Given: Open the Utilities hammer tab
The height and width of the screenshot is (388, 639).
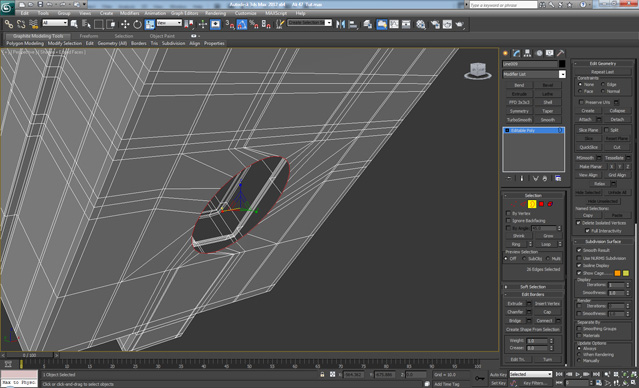Looking at the screenshot, I should point(561,53).
